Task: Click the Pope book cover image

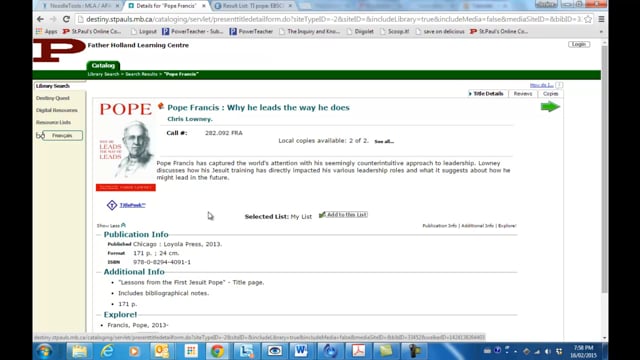Action: pyautogui.click(x=126, y=147)
